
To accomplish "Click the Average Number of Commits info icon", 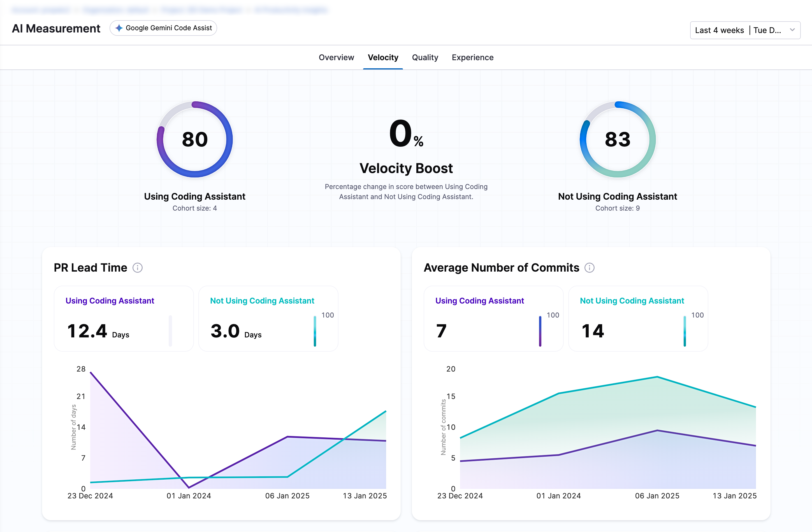I will pyautogui.click(x=589, y=268).
